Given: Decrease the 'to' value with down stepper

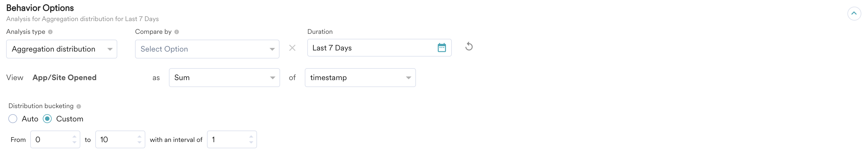Looking at the screenshot, I should pyautogui.click(x=139, y=142).
